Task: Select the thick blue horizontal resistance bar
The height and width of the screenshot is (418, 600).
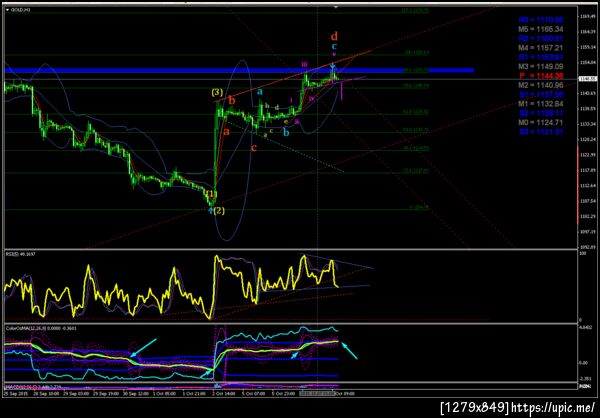Action: point(239,70)
